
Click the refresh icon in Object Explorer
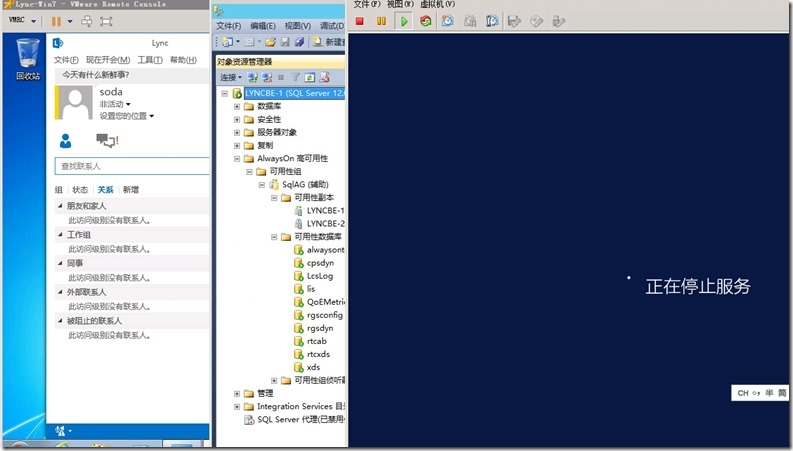pos(310,77)
